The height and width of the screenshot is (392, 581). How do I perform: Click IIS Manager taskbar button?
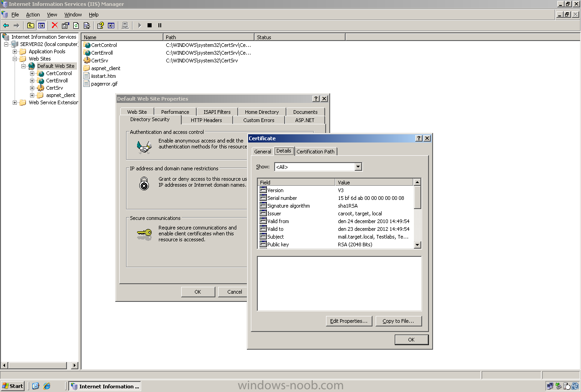point(105,386)
